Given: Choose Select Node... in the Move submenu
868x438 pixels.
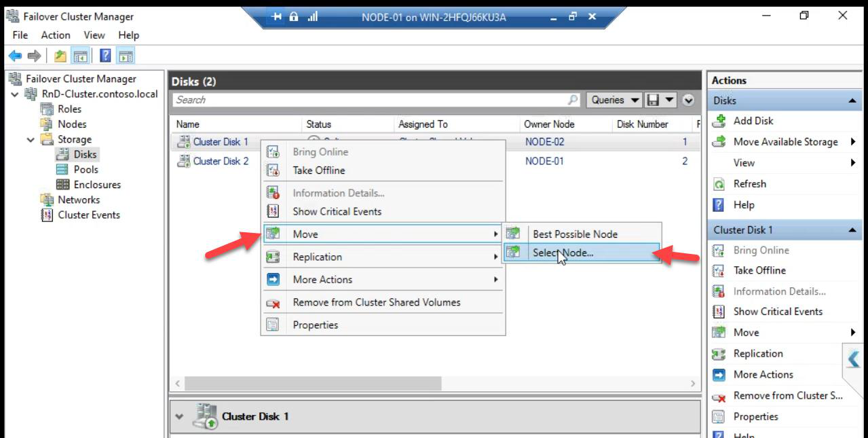Looking at the screenshot, I should pyautogui.click(x=581, y=253).
